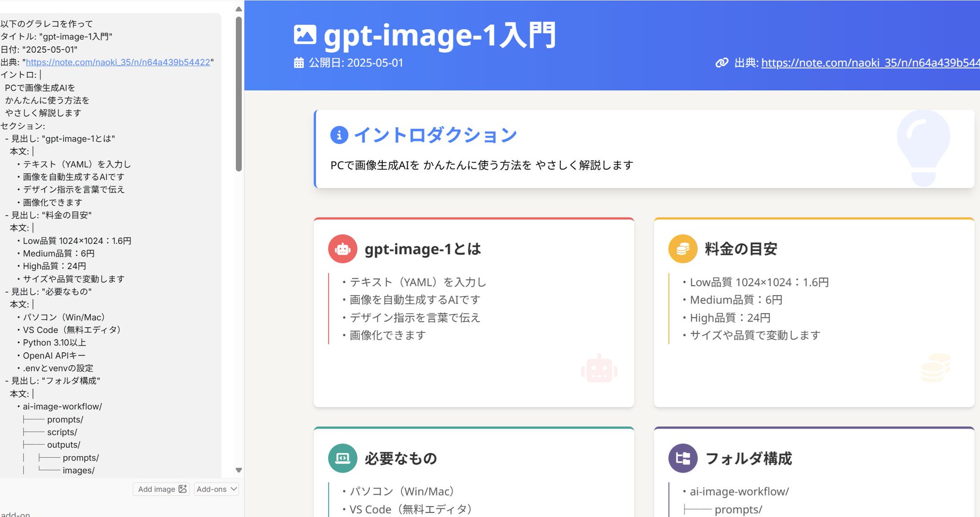Click the chain link icon beside 出典

click(722, 63)
